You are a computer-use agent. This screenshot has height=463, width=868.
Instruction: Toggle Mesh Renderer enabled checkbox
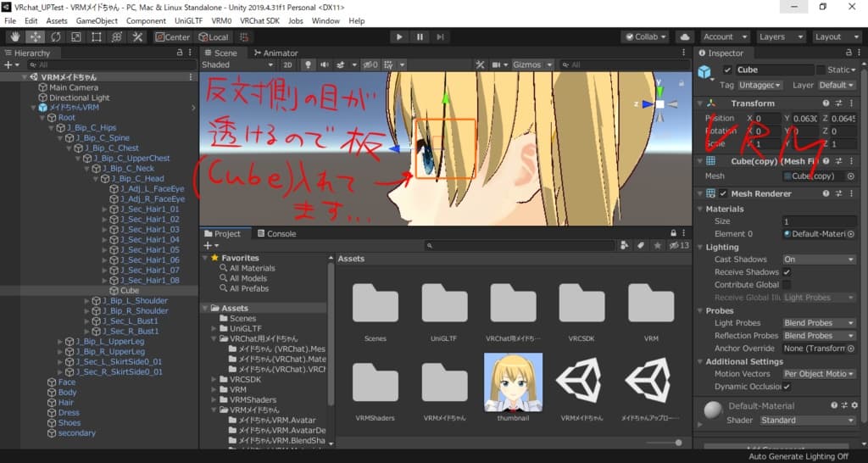723,194
